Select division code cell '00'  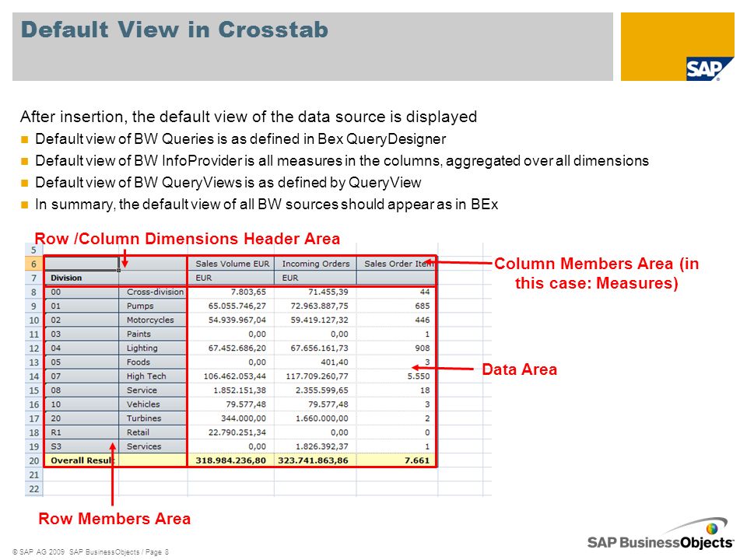[81, 292]
